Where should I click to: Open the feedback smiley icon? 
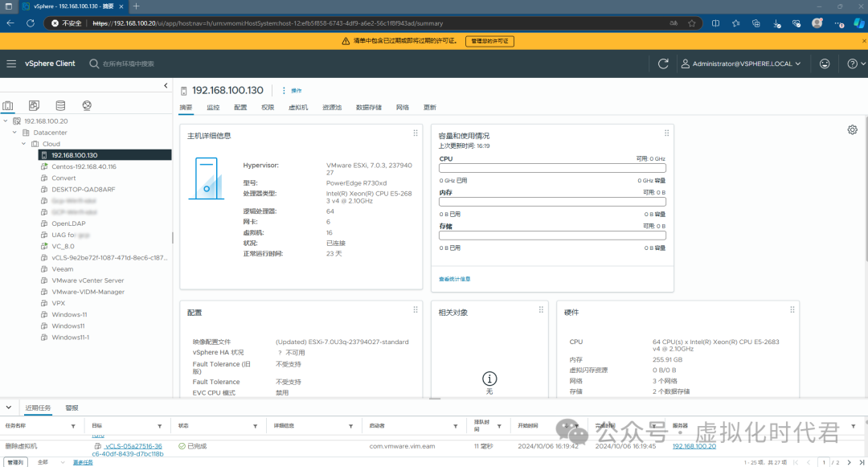825,63
